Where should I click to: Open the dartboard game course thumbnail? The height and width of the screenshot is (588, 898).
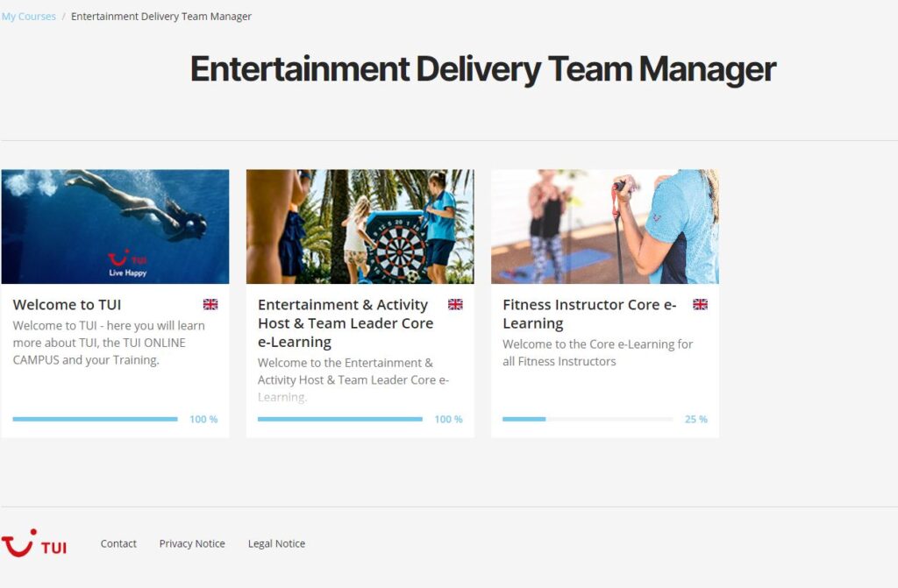[x=360, y=226]
